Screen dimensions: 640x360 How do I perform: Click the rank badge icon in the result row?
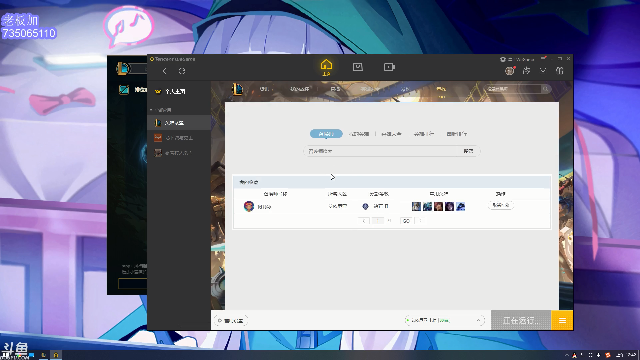pyautogui.click(x=366, y=207)
